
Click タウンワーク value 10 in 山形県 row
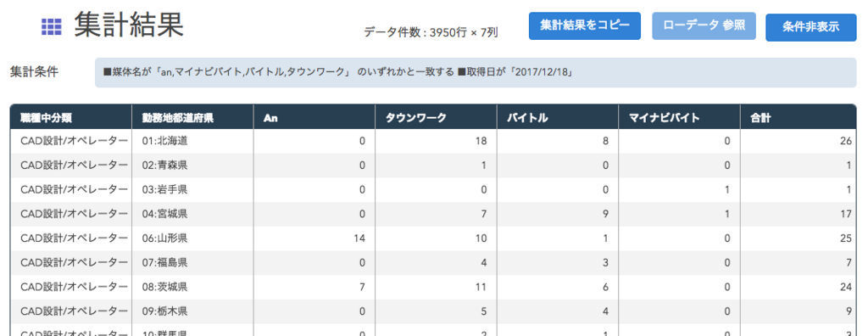tap(481, 238)
